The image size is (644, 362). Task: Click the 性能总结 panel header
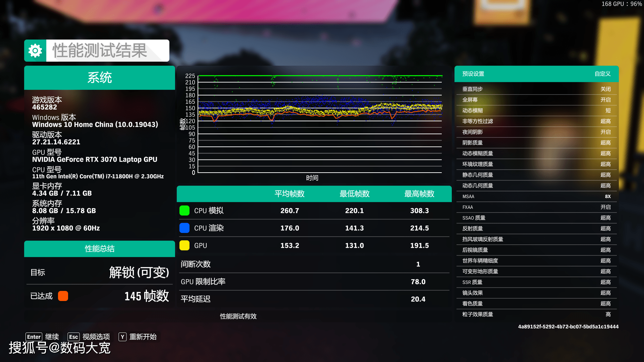pyautogui.click(x=100, y=249)
